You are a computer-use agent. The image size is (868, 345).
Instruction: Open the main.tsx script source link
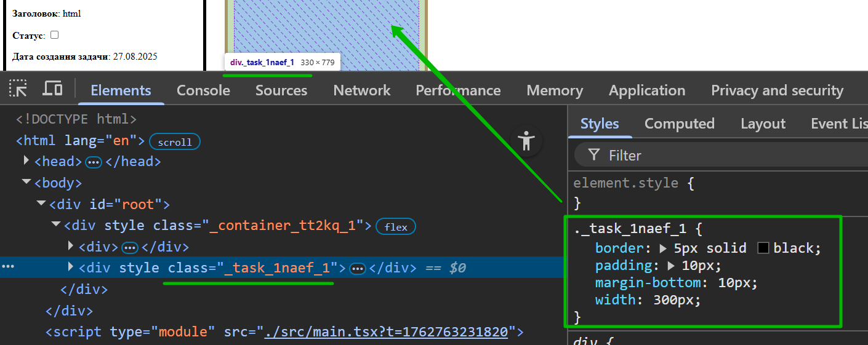tap(386, 332)
